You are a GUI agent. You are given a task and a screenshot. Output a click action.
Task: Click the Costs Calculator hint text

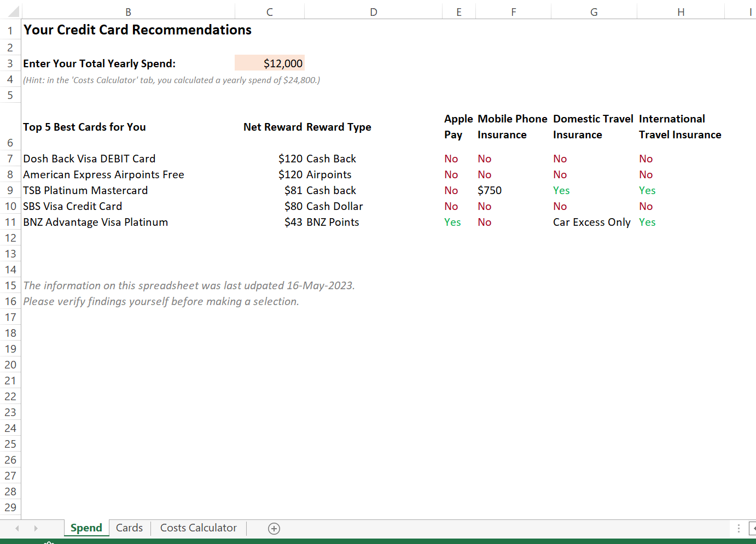click(171, 80)
